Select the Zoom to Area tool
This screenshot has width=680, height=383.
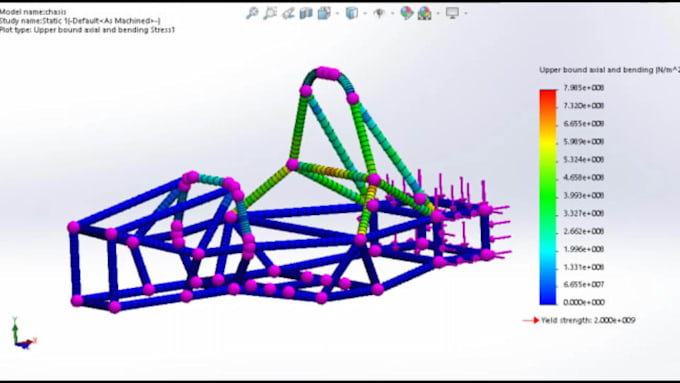coord(270,13)
